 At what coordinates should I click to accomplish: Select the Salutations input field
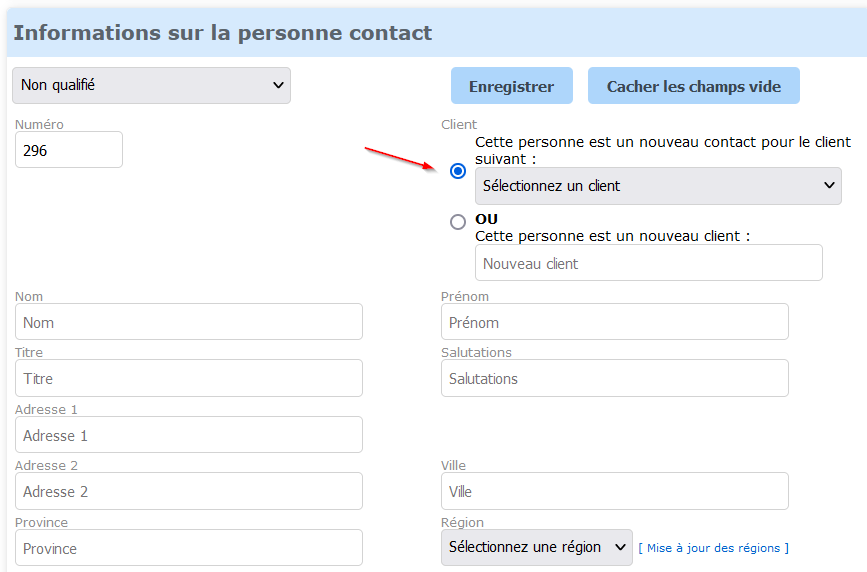click(614, 379)
